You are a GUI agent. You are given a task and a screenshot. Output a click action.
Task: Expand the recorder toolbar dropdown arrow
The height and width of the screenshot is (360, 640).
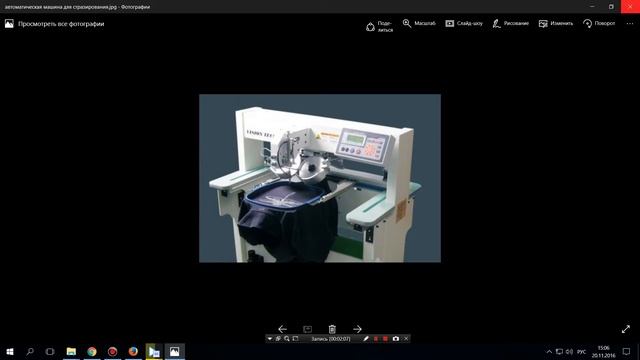(270, 339)
